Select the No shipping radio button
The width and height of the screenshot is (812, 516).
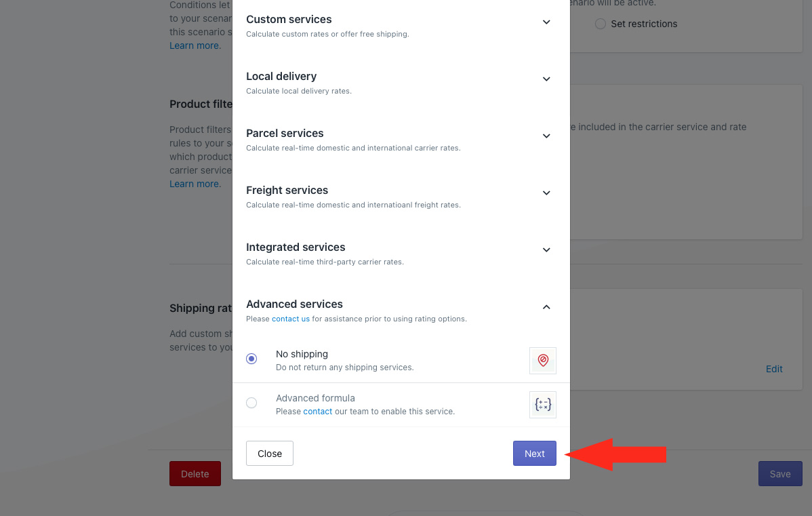(x=251, y=359)
